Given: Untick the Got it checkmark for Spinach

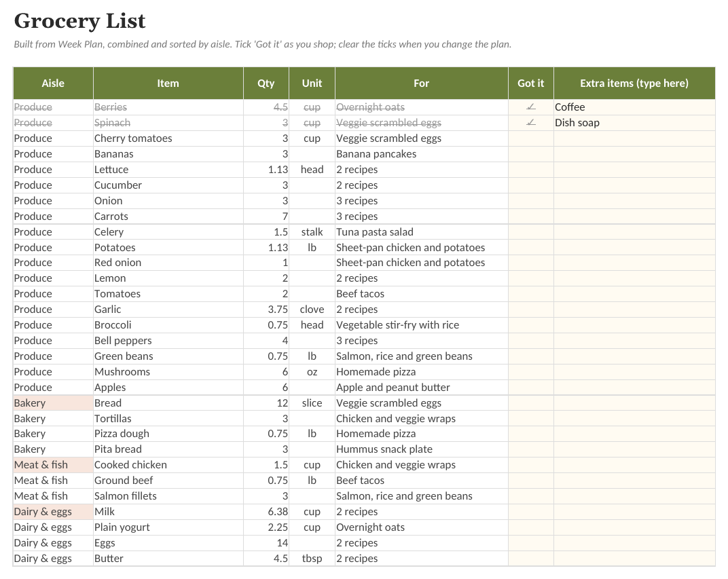Looking at the screenshot, I should coord(530,123).
